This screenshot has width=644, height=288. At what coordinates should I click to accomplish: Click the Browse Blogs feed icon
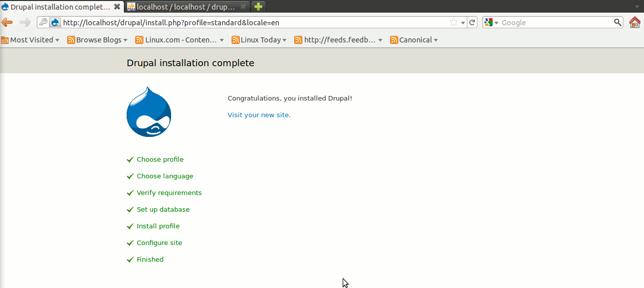71,40
